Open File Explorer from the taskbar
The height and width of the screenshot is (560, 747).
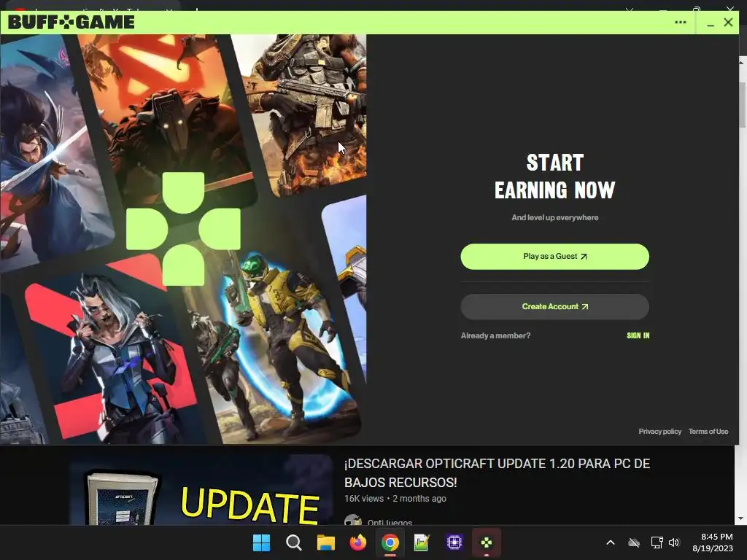click(326, 542)
